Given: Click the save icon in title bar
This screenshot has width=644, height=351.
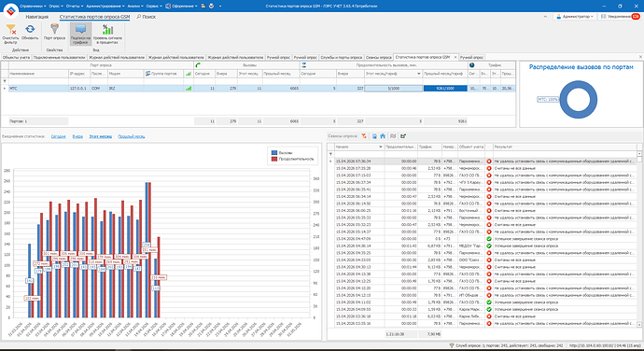Looking at the screenshot, I should (203, 7).
